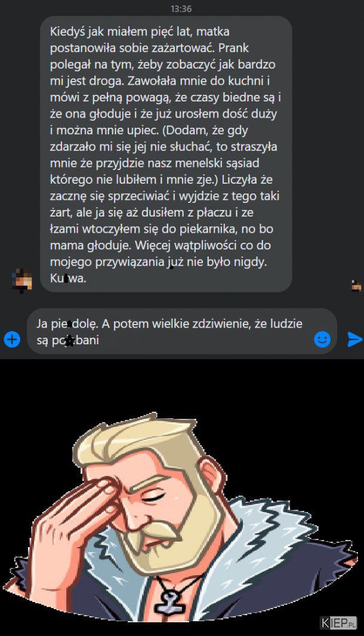Click the 13:36 timestamp above the chat
This screenshot has height=636, width=364.
[x=181, y=8]
